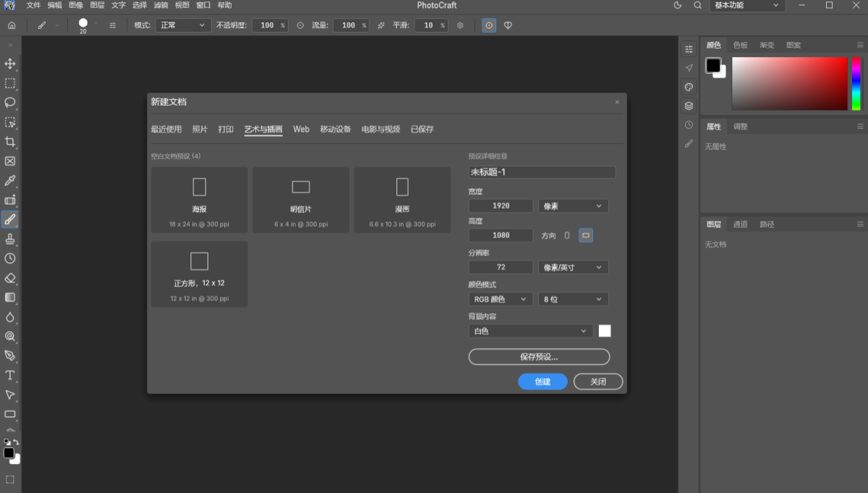Screen dimensions: 868x493
Task: Close the 新建文档 dialog with X
Action: (x=617, y=102)
